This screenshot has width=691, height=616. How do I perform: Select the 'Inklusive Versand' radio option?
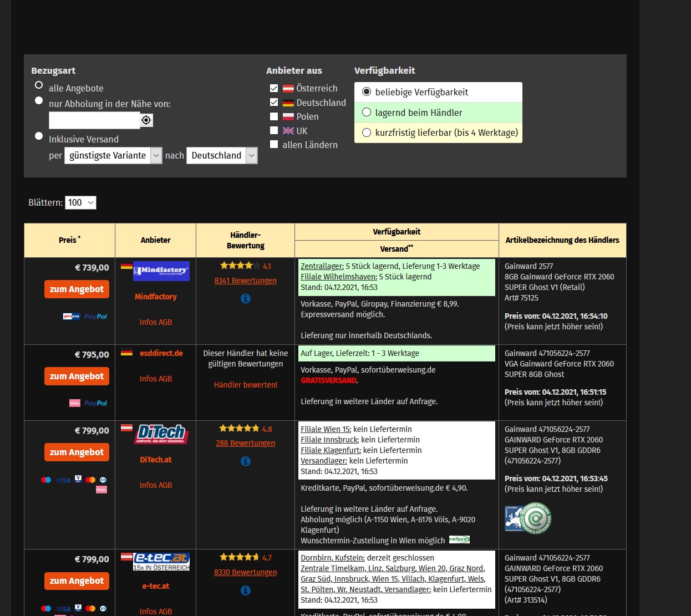click(x=39, y=136)
